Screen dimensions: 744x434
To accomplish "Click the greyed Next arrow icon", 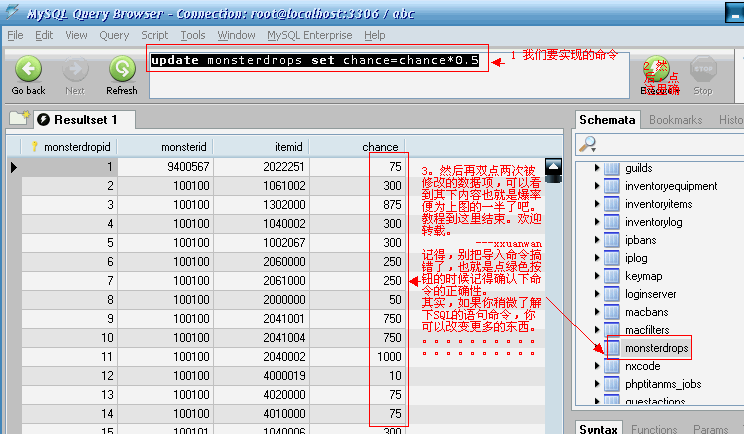I will coord(75,69).
